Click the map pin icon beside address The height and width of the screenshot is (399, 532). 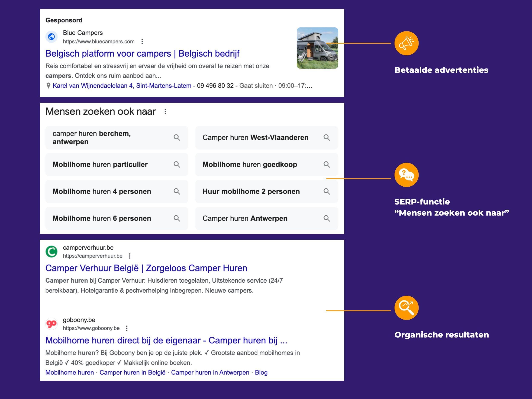pyautogui.click(x=48, y=86)
